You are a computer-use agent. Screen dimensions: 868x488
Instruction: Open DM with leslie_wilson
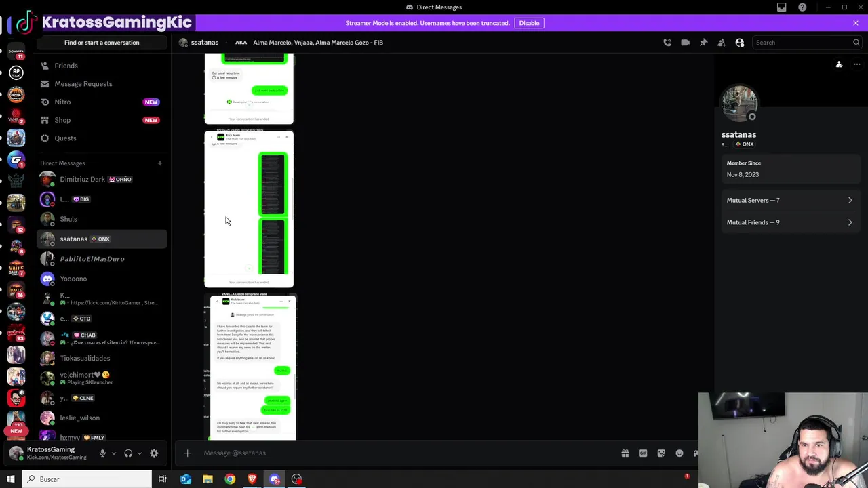coord(102,418)
